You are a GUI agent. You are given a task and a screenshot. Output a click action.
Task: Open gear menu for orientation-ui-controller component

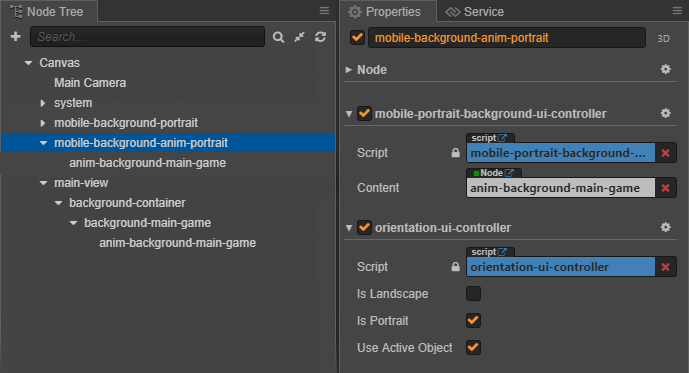point(666,227)
